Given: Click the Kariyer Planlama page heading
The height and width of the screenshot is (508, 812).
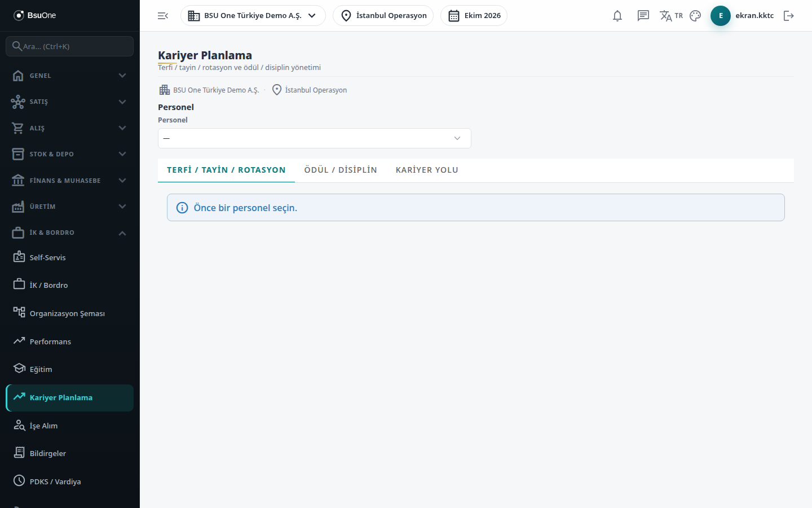Looking at the screenshot, I should (205, 55).
